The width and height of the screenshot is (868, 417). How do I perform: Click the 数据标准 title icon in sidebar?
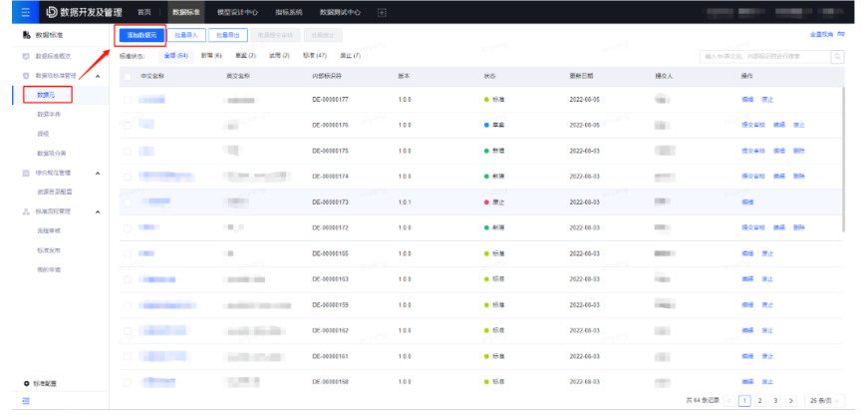26,35
